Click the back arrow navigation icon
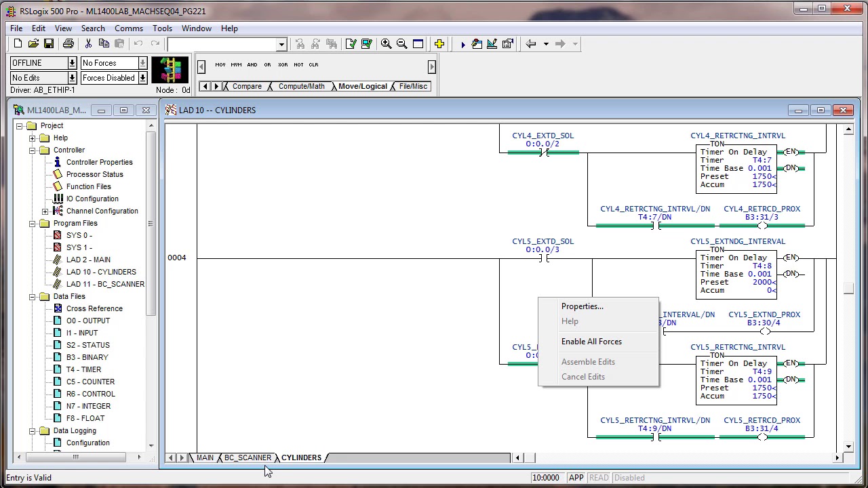868x488 pixels. tap(531, 44)
